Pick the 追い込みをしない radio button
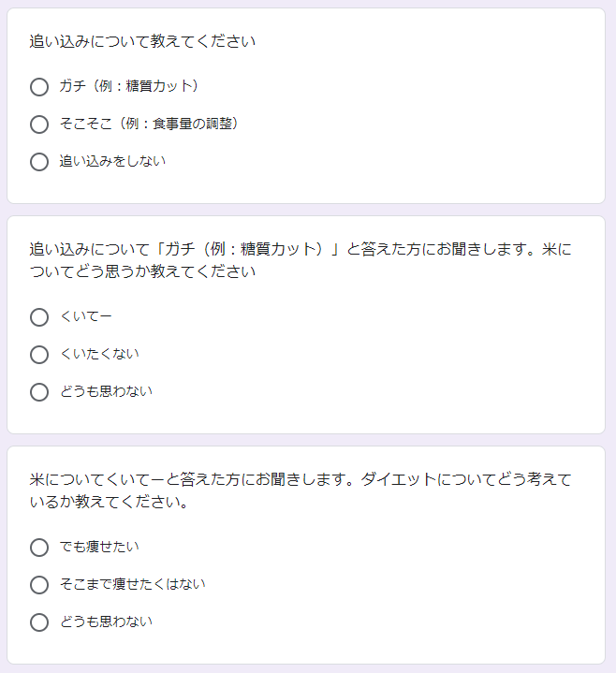The height and width of the screenshot is (673, 616). point(39,162)
